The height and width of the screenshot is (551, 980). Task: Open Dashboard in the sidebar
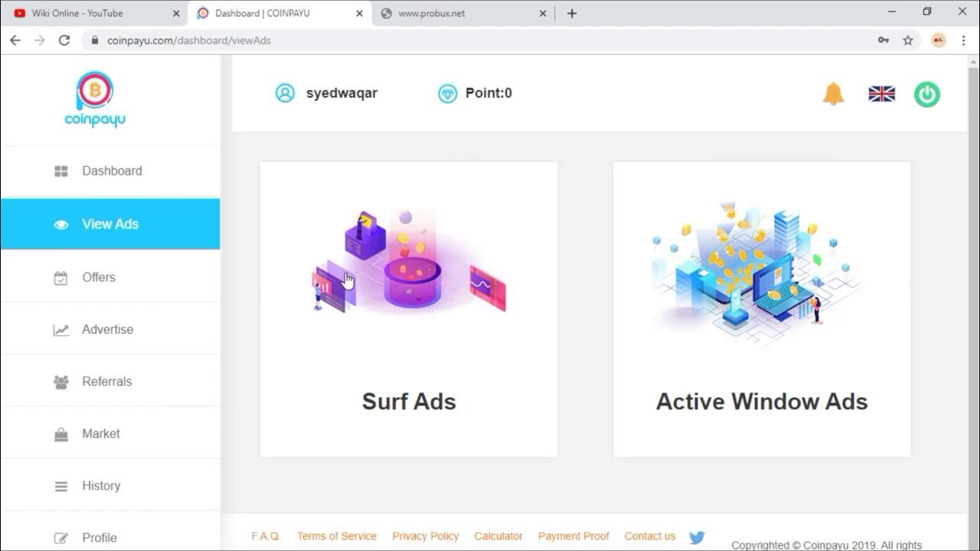(110, 171)
